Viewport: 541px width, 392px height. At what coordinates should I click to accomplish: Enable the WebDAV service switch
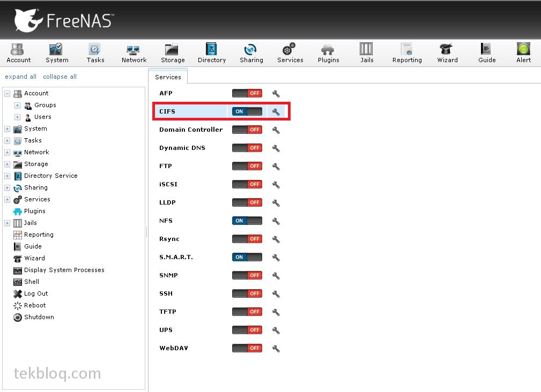(x=247, y=348)
